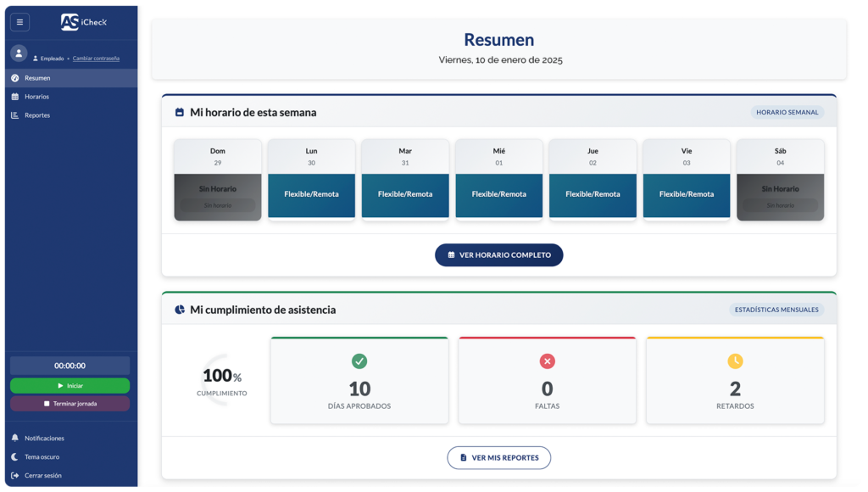Toggle Tema oscuro dark mode
Viewport: 868px width, 492px height.
42,456
